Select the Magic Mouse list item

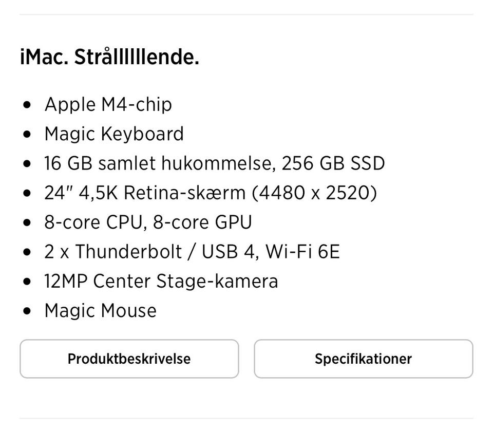point(100,311)
